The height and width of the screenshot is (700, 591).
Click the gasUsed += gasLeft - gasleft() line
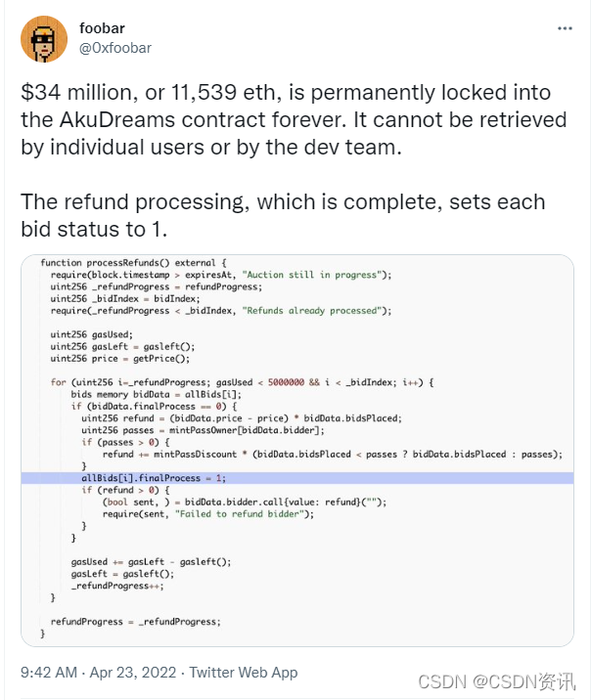151,561
